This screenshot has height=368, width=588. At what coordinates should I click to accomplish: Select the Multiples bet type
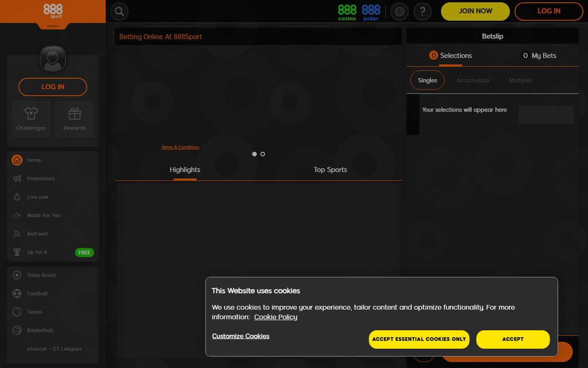click(x=521, y=80)
